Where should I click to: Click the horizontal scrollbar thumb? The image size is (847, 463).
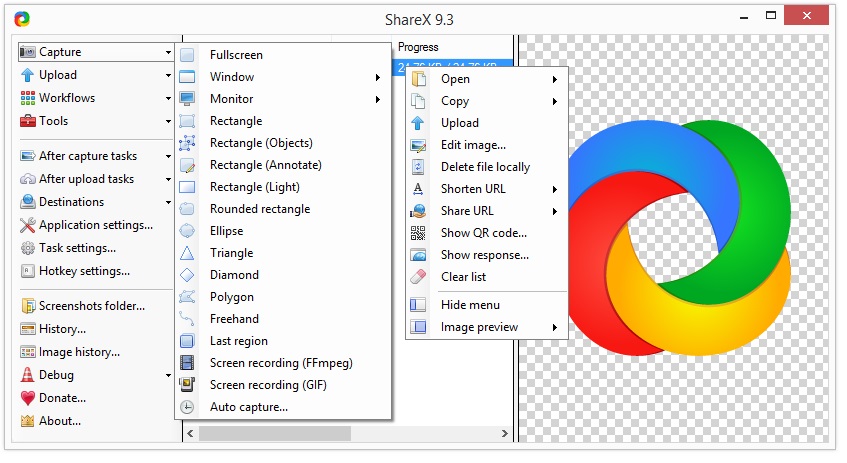coord(274,433)
